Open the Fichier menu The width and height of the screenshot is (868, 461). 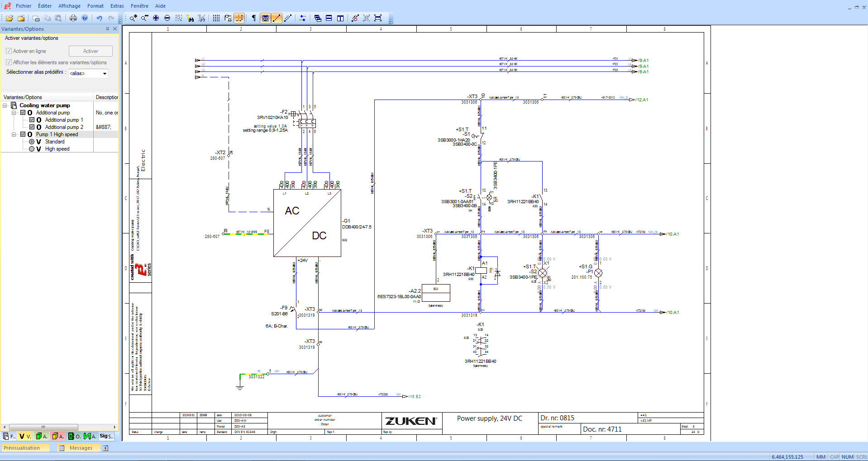(24, 6)
